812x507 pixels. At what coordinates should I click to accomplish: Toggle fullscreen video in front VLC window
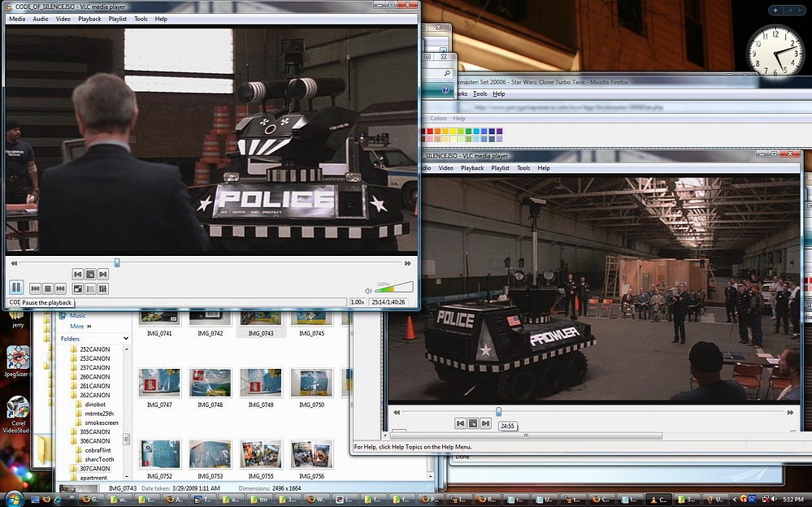point(78,288)
